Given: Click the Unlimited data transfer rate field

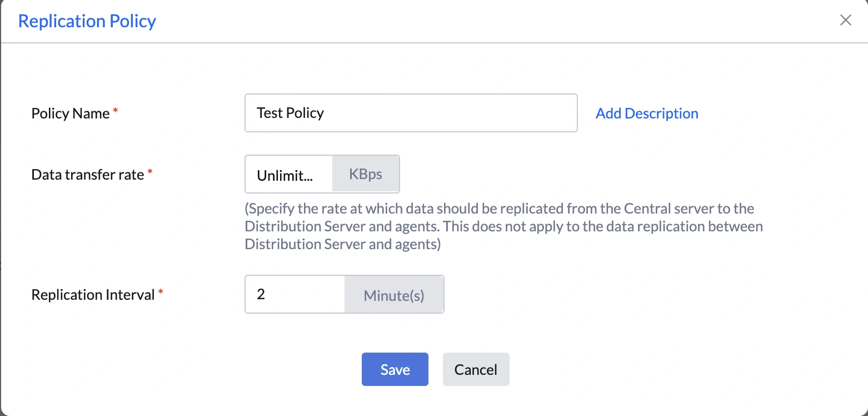Looking at the screenshot, I should 288,174.
